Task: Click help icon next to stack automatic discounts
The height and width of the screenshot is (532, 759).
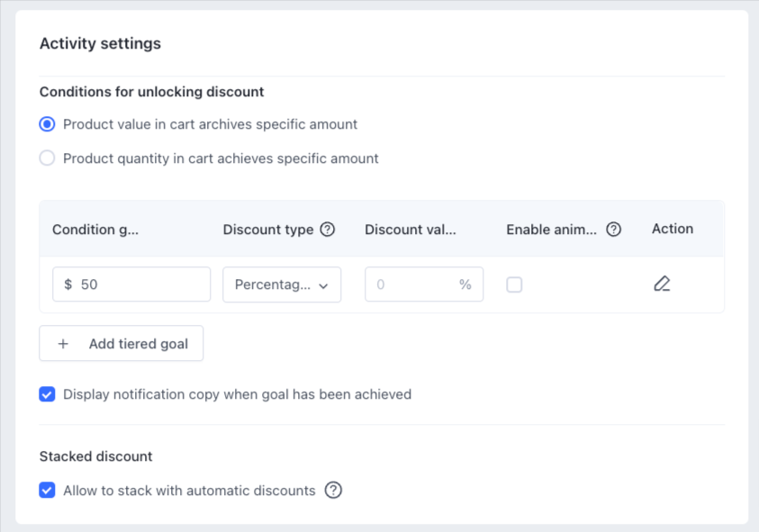Action: point(333,491)
